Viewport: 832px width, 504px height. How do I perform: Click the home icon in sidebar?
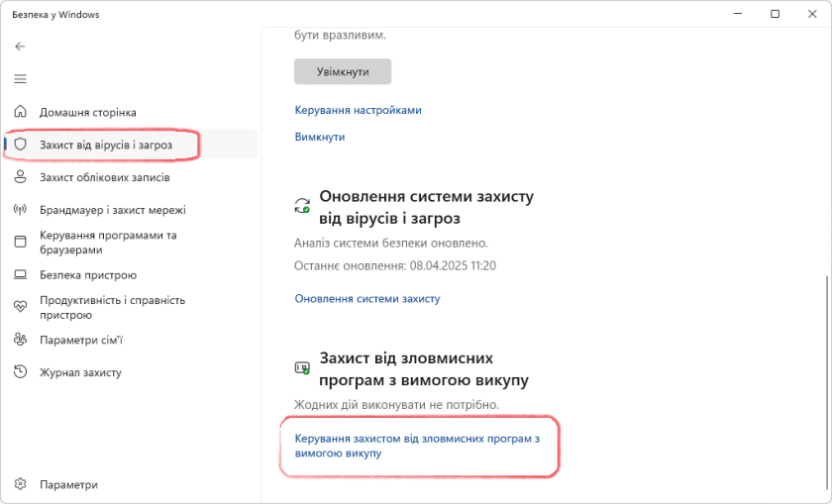20,113
